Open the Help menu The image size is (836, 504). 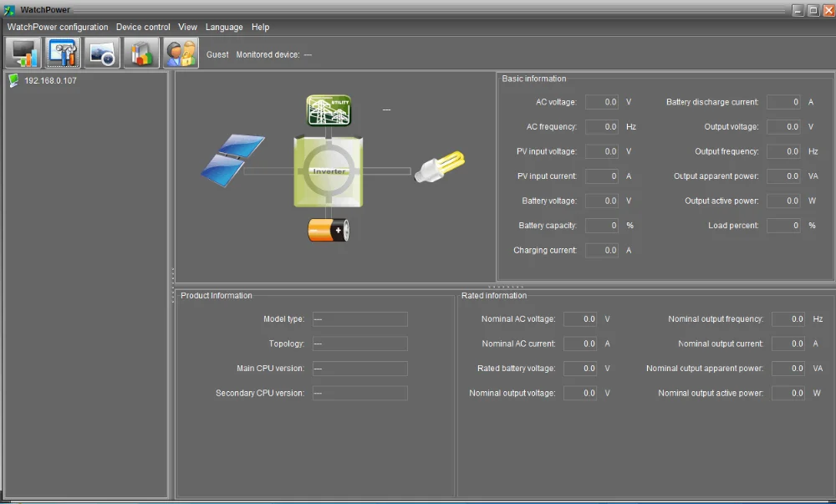pos(261,27)
